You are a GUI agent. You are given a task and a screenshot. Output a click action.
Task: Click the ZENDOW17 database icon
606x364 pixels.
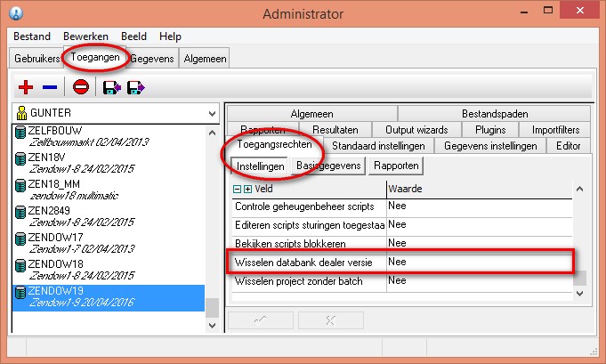[x=20, y=239]
